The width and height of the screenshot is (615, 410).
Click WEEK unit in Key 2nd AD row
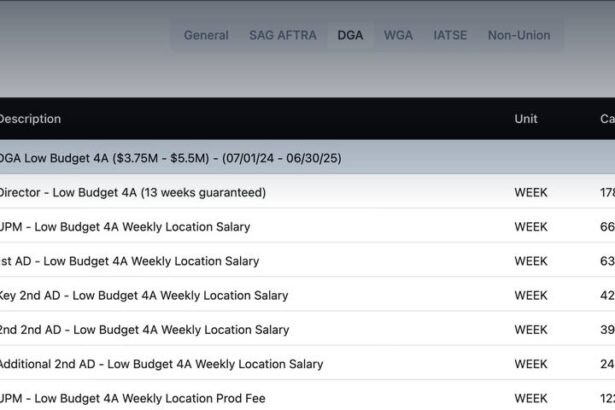pyautogui.click(x=531, y=295)
